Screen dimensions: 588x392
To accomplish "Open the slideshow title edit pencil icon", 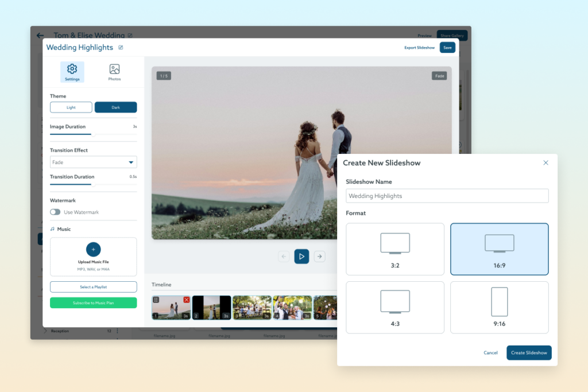I will pos(120,48).
